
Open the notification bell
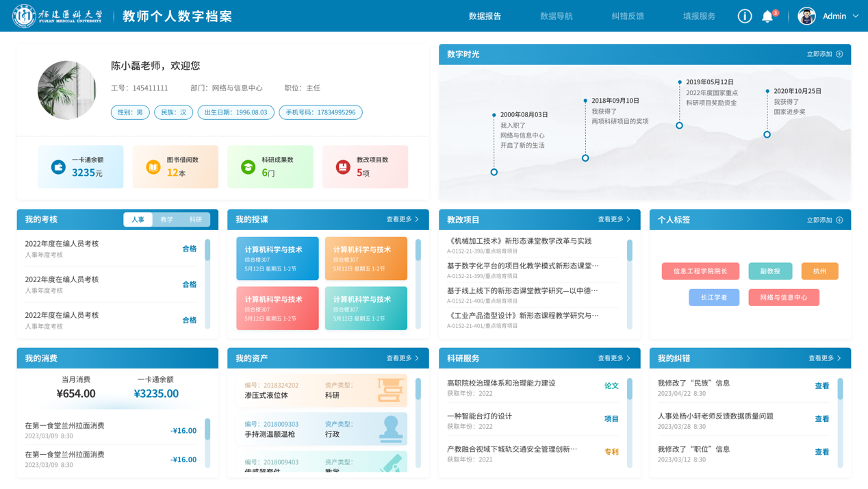click(x=767, y=16)
